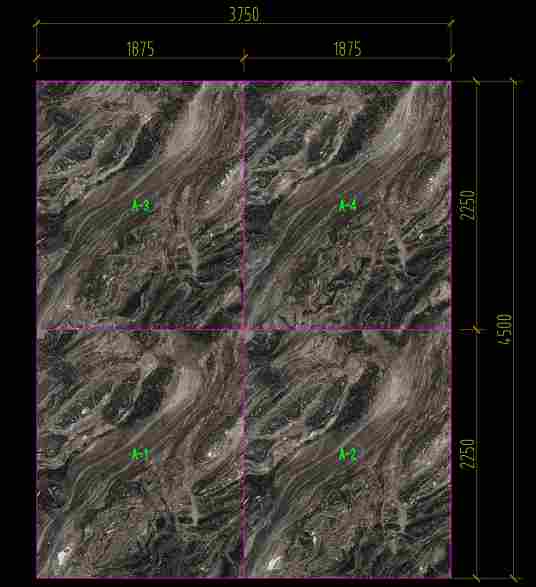This screenshot has width=536, height=587.
Task: Select the 2250 dimension beside panel A-4
Action: [x=468, y=205]
